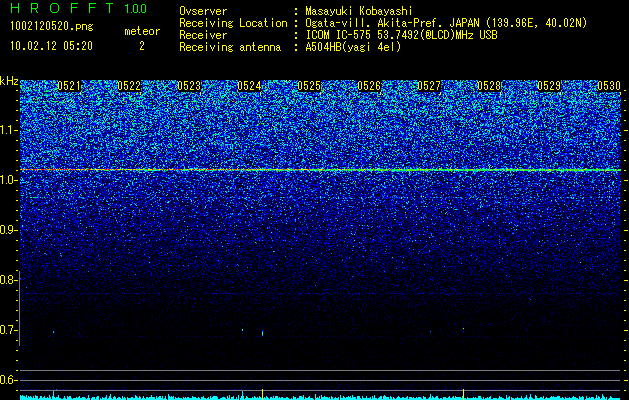Click the 'meteor' count label
Viewport: 629px width, 400px height.
142,31
